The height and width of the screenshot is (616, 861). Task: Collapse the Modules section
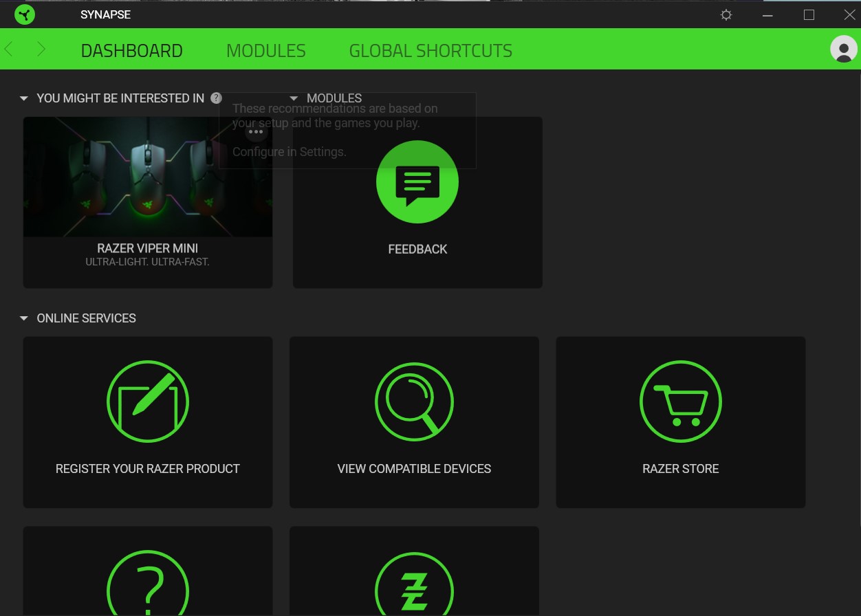click(294, 98)
